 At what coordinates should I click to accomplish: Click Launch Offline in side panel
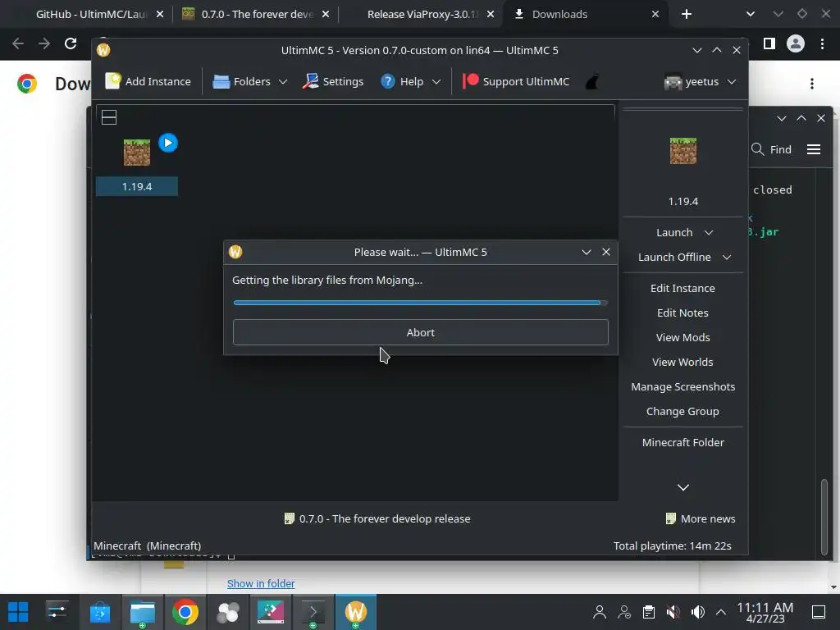pos(674,257)
